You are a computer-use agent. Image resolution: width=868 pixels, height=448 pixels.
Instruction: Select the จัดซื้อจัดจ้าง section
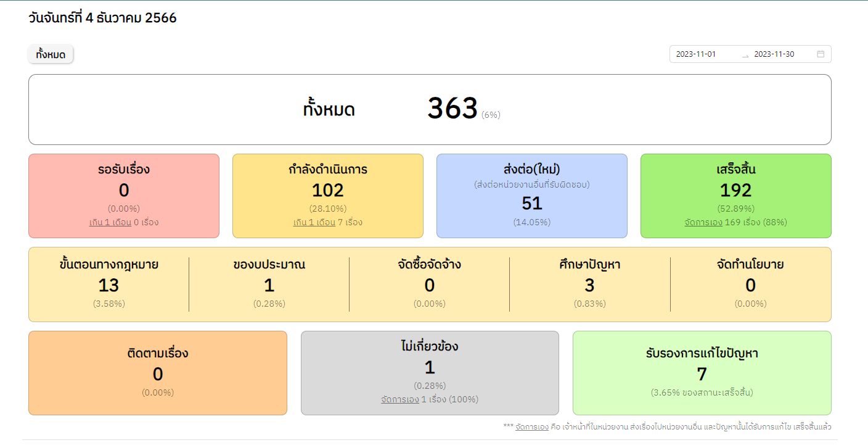[x=429, y=284]
